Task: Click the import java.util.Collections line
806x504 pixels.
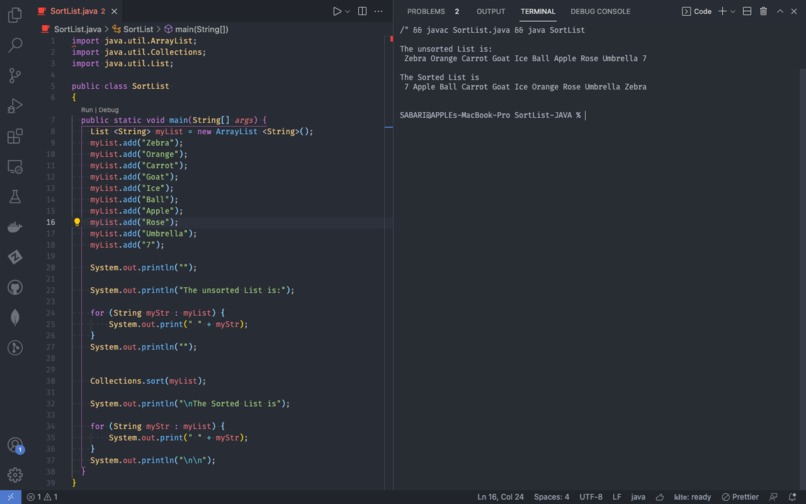Action: pyautogui.click(x=139, y=52)
